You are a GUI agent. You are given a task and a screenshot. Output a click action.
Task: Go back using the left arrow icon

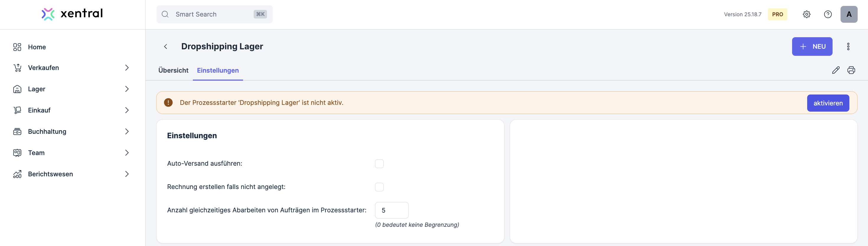point(165,46)
